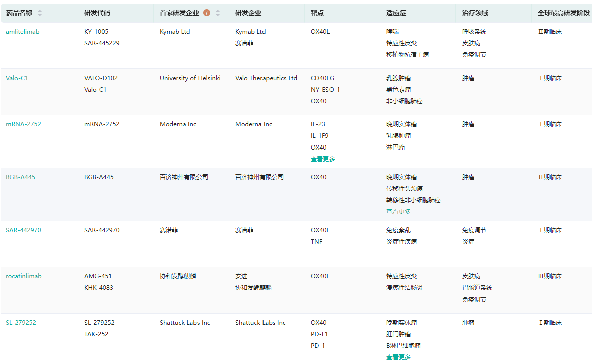
Task: Click 百济神州有限公司 in 首家研发企业 column
Action: [x=184, y=177]
